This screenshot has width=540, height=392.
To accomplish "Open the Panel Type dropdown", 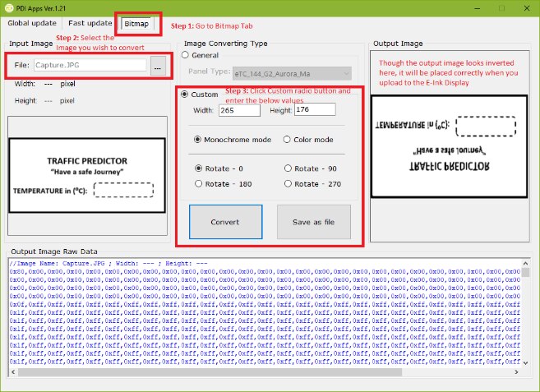I will pos(292,73).
